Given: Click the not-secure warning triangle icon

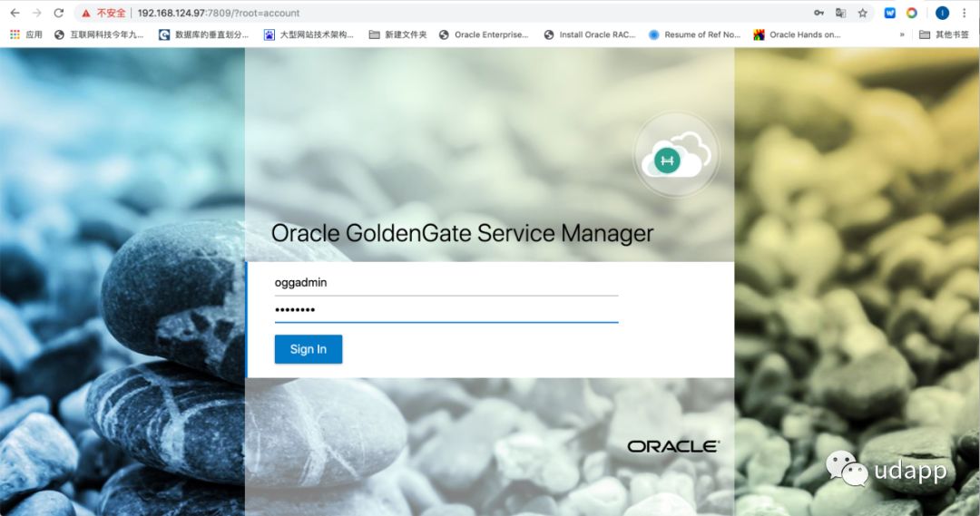Looking at the screenshot, I should 86,13.
